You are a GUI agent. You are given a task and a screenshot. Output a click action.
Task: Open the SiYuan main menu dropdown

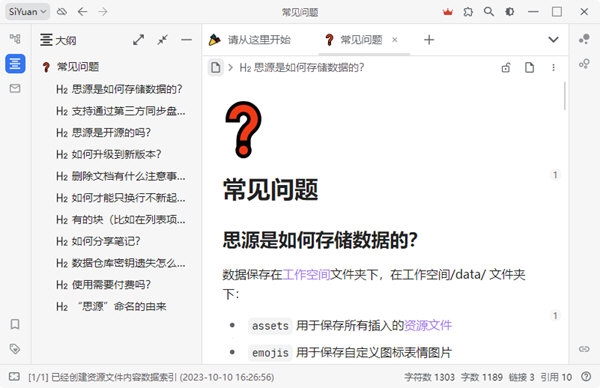click(x=27, y=12)
